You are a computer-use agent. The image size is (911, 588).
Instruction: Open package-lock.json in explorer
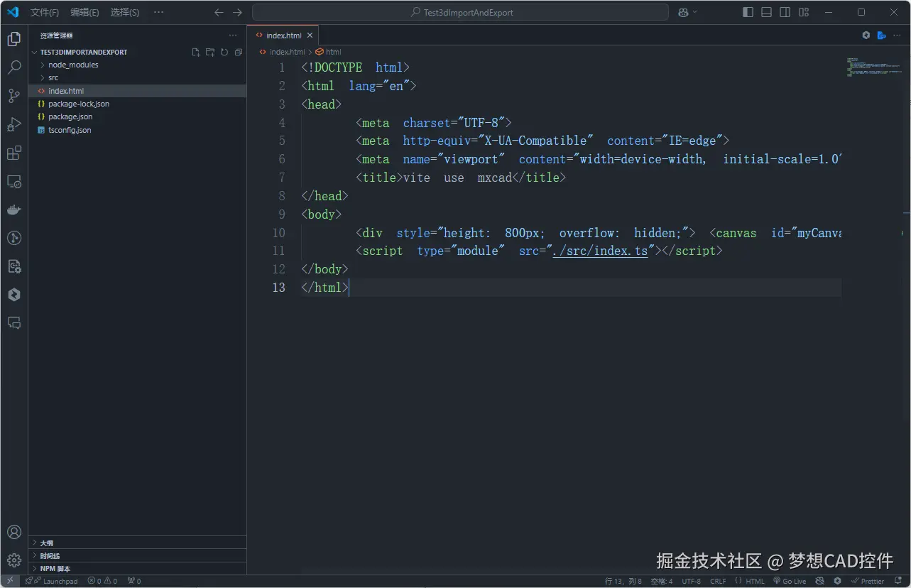click(137, 104)
